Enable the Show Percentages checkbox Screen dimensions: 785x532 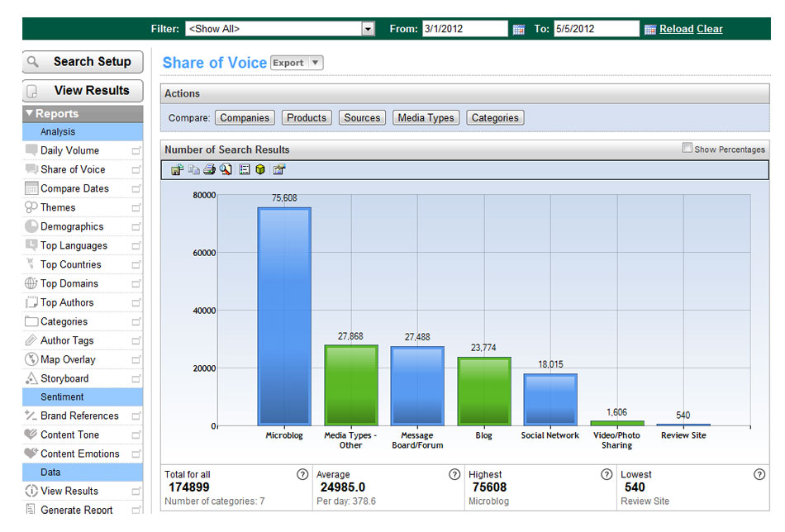(687, 148)
